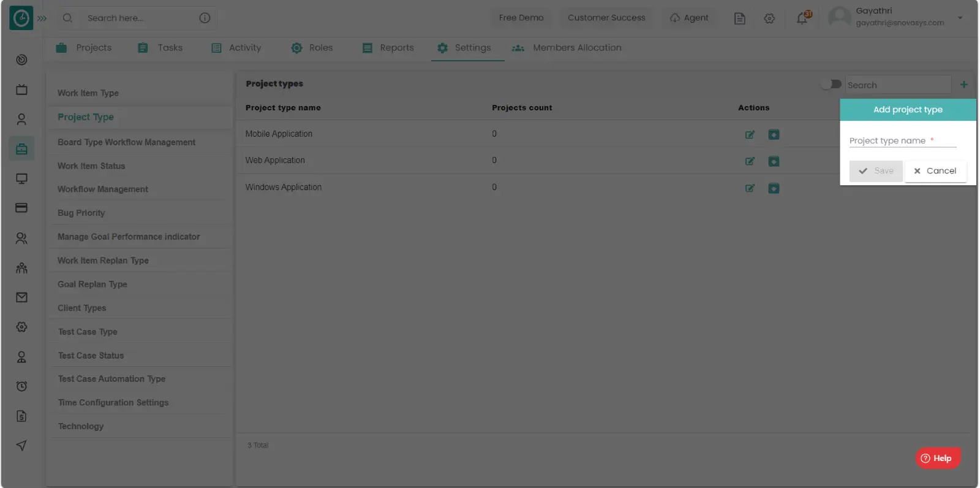Open the two-people sidebar icon
The height and width of the screenshot is (488, 980).
21,238
